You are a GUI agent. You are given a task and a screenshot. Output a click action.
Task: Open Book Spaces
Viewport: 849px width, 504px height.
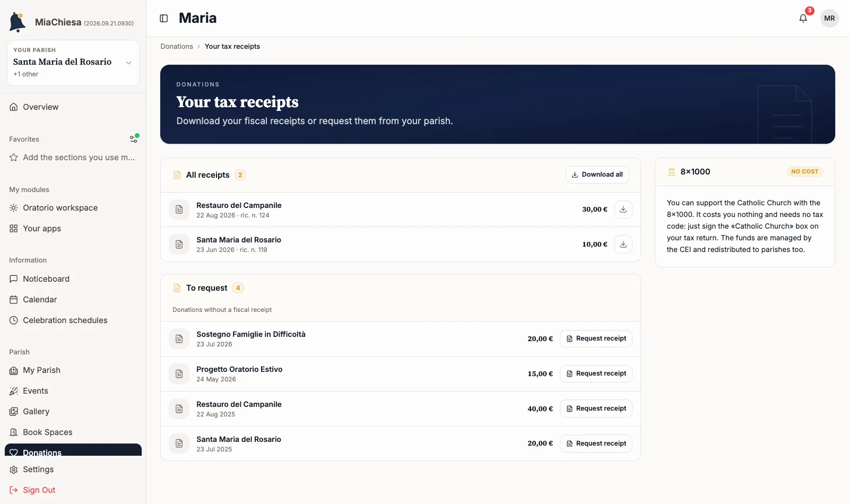click(73, 432)
